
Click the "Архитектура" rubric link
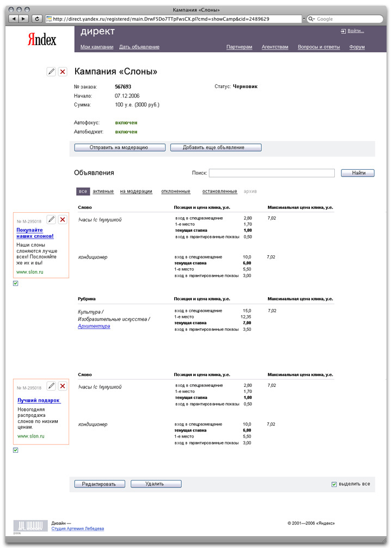coord(94,326)
